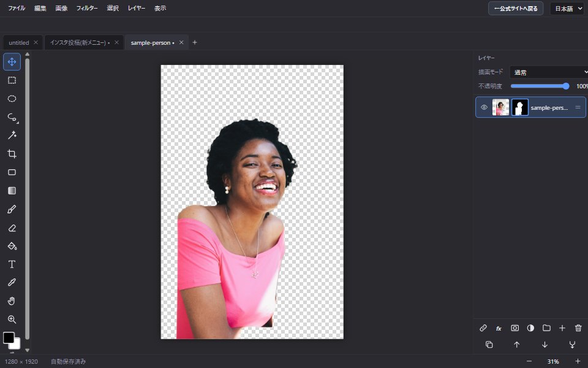
Task: Add a layer mask
Action: click(515, 328)
